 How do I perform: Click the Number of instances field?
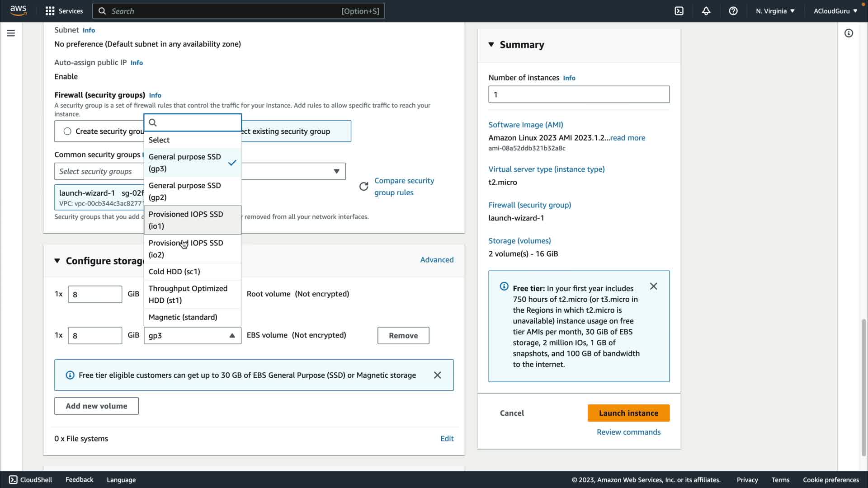pos(578,94)
